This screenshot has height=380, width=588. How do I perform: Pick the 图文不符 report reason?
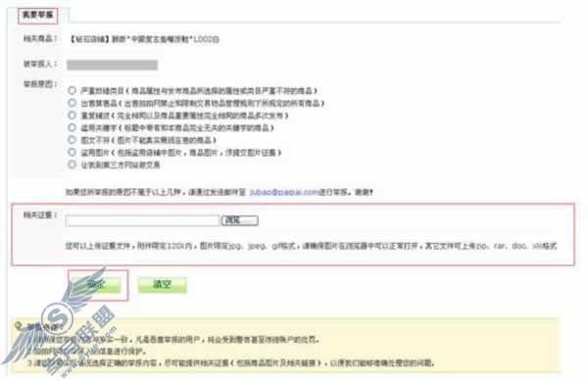pos(72,140)
